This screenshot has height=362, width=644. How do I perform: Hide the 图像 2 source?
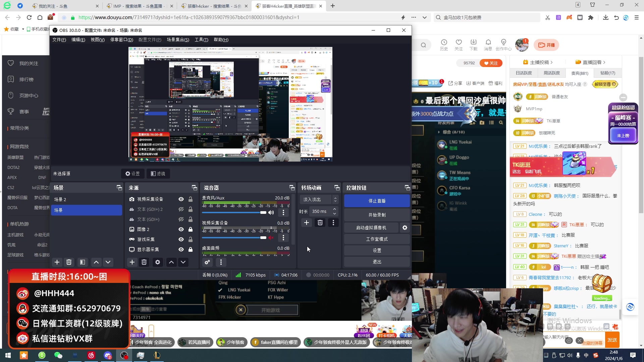(x=181, y=229)
